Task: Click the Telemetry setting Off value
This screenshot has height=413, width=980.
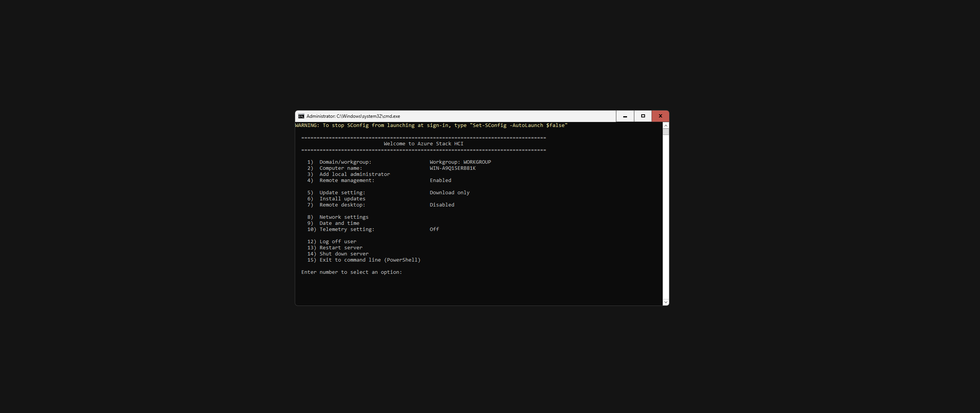Action: [x=434, y=229]
